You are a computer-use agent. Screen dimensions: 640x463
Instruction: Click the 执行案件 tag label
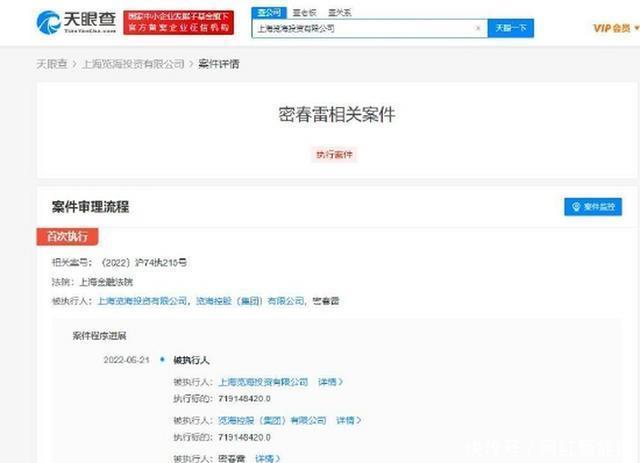click(335, 154)
